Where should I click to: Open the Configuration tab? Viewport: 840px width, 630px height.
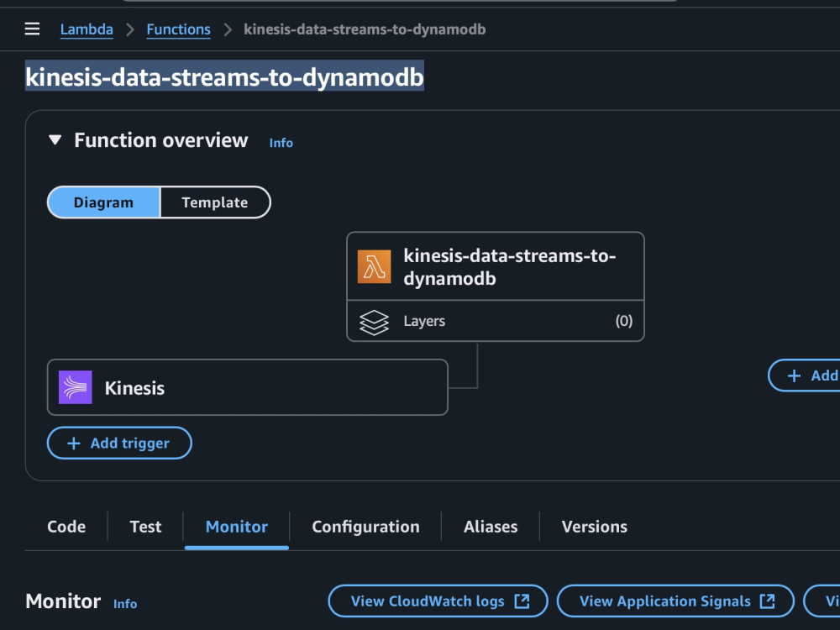click(366, 527)
